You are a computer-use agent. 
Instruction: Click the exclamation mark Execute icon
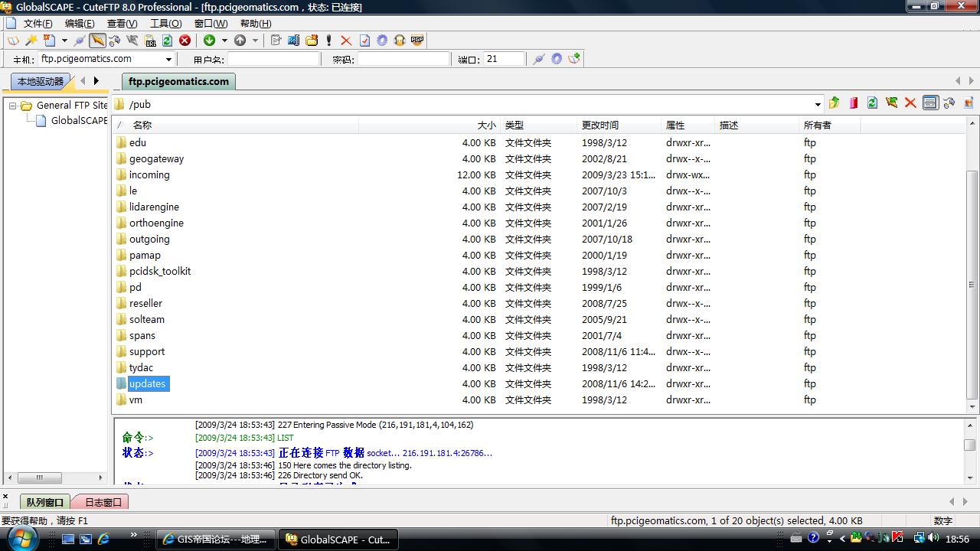pyautogui.click(x=329, y=41)
